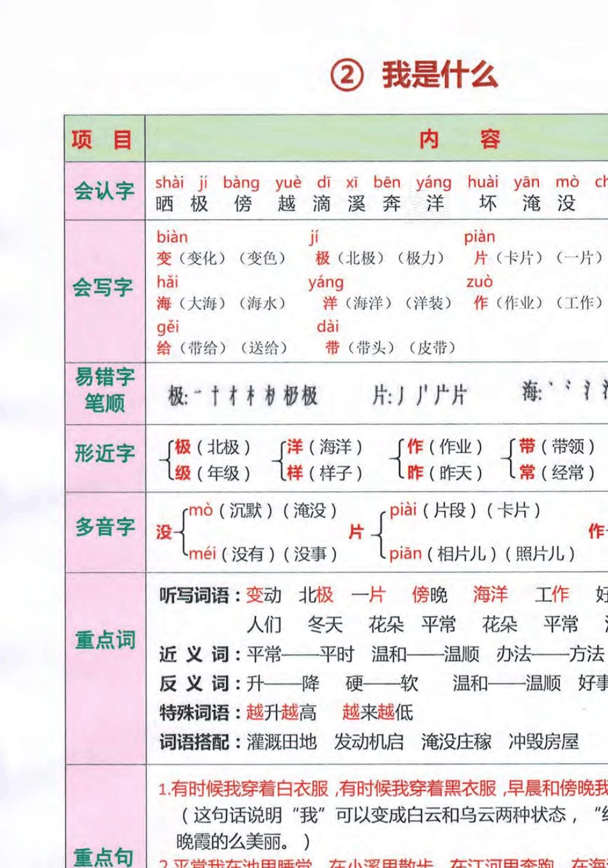Click the pinyin 'bēn' above 奔
The width and height of the screenshot is (608, 868).
[x=387, y=182]
